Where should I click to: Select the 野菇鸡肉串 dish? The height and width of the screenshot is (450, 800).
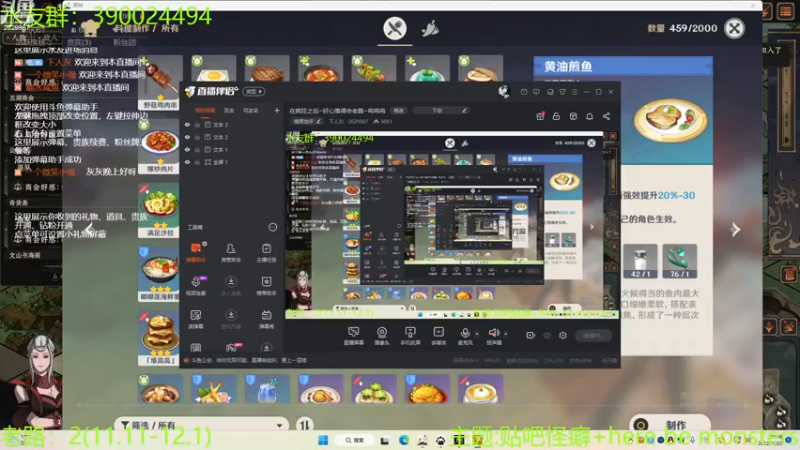coord(160,82)
